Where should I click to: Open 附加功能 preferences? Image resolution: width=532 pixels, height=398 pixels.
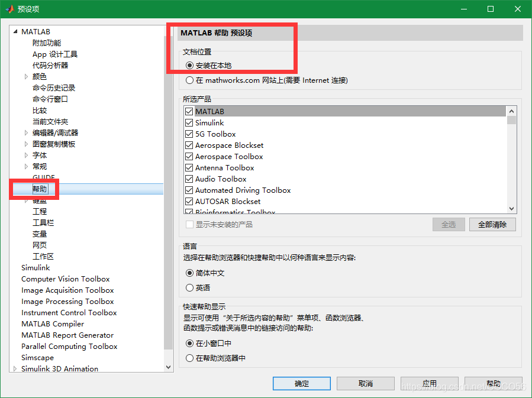[x=47, y=43]
